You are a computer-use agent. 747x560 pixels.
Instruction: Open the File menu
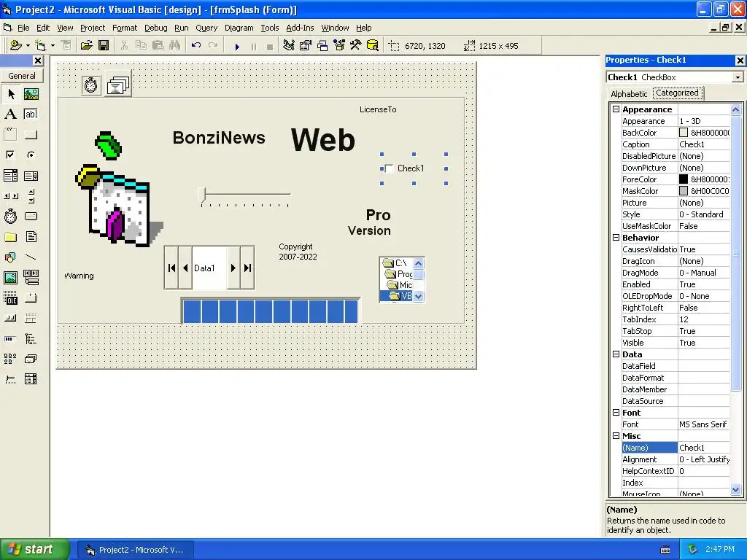(23, 28)
